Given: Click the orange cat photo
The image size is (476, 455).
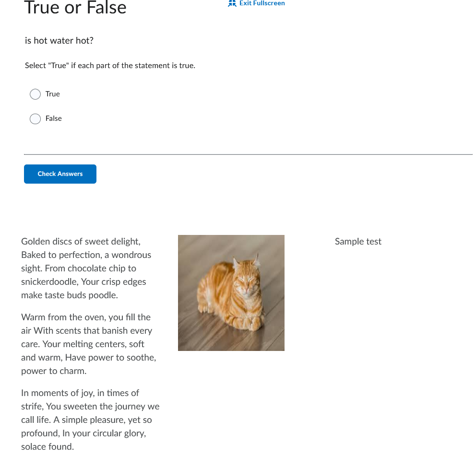Looking at the screenshot, I should coord(231,293).
